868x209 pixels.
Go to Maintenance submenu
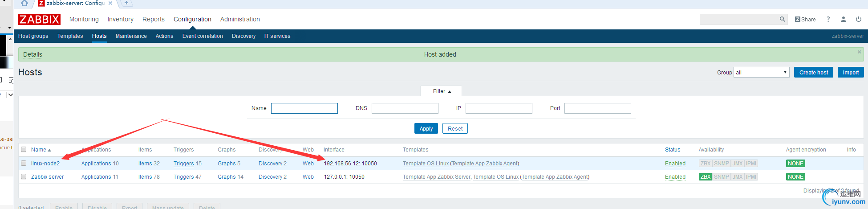[131, 36]
